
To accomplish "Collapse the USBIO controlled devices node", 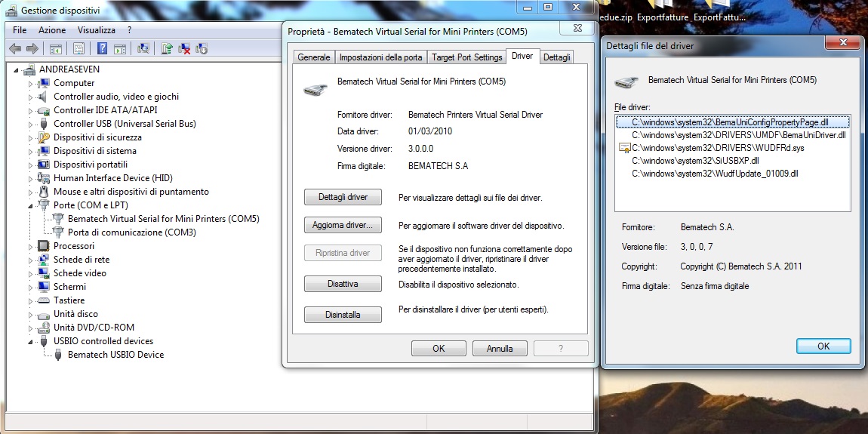I will point(31,342).
